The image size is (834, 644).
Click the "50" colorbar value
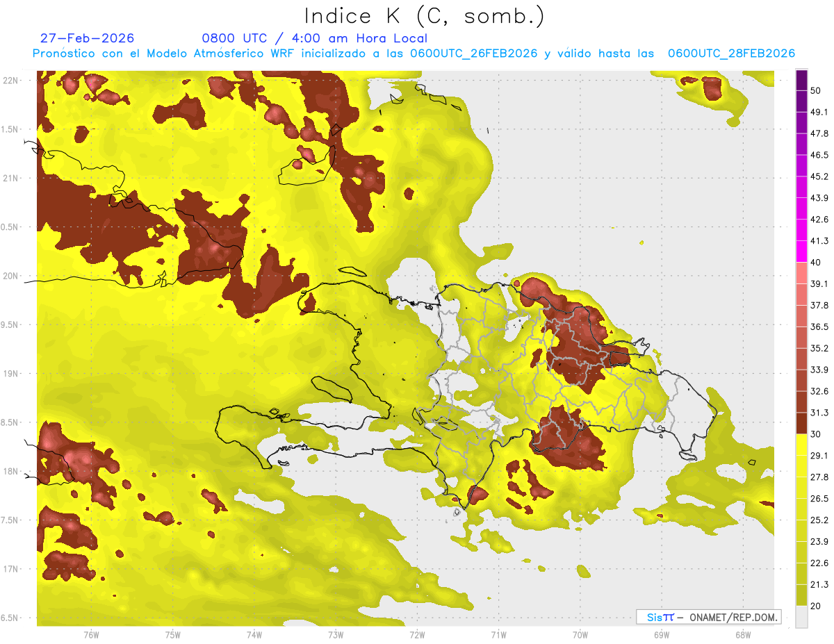pos(816,90)
